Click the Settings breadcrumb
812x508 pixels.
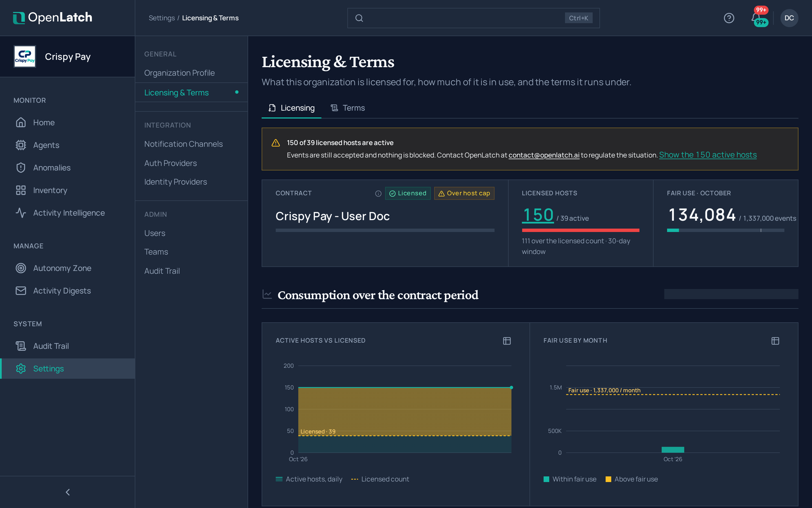tap(162, 18)
